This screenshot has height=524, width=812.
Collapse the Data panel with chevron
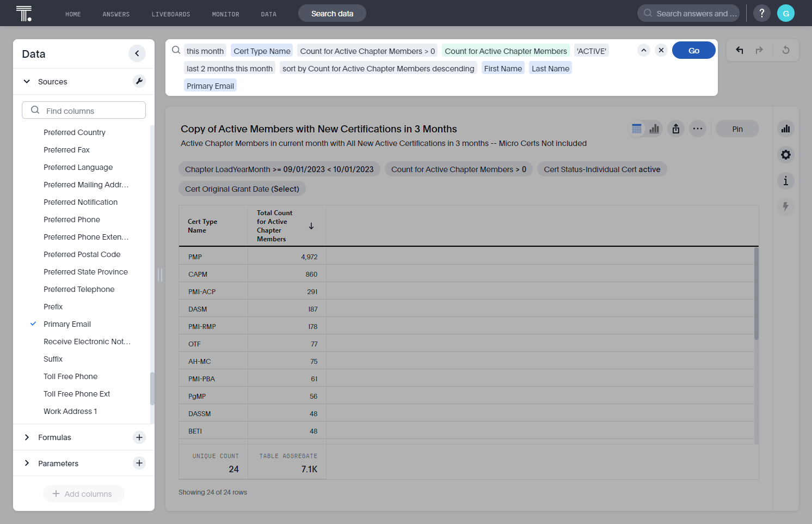click(137, 53)
